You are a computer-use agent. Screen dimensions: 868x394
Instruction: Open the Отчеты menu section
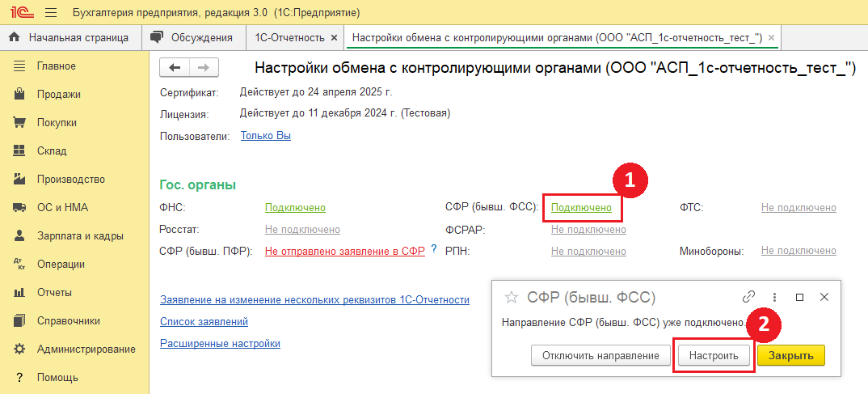tap(54, 292)
